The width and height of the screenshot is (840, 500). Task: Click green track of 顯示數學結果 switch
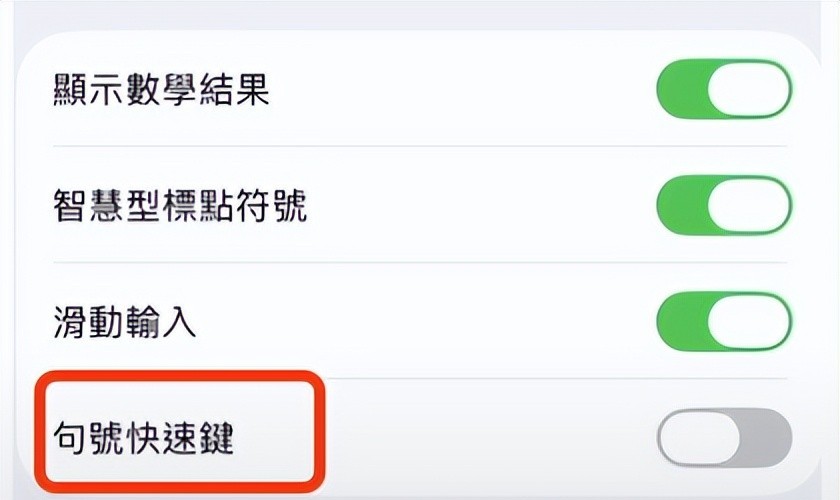[678, 91]
